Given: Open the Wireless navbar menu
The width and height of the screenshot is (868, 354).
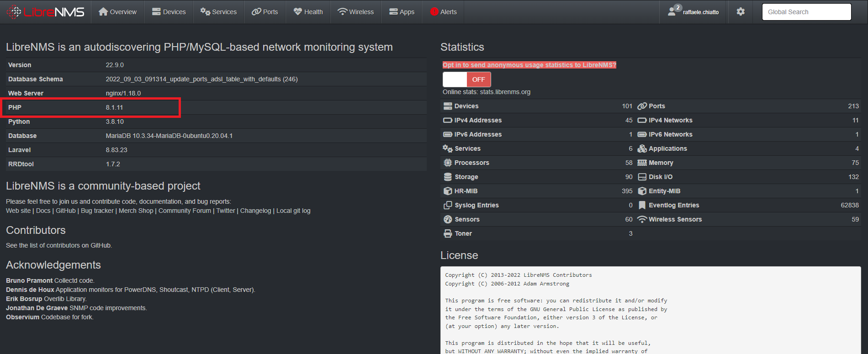Looking at the screenshot, I should 355,12.
